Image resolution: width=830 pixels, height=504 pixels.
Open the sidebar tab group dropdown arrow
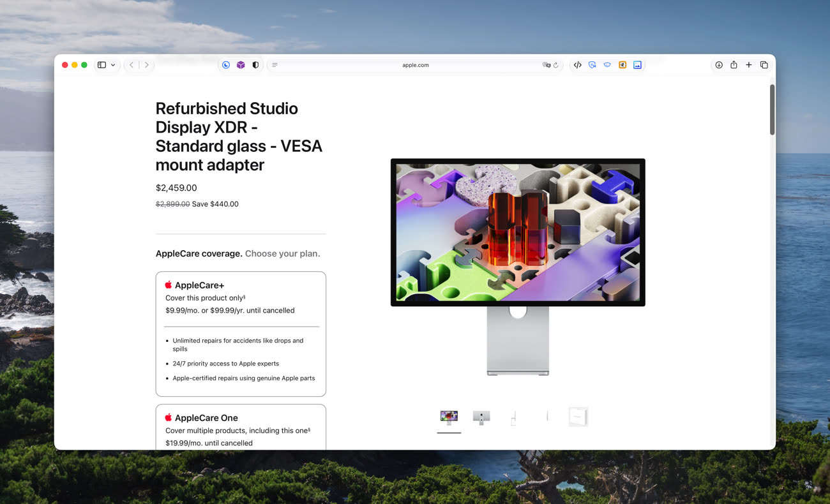113,65
